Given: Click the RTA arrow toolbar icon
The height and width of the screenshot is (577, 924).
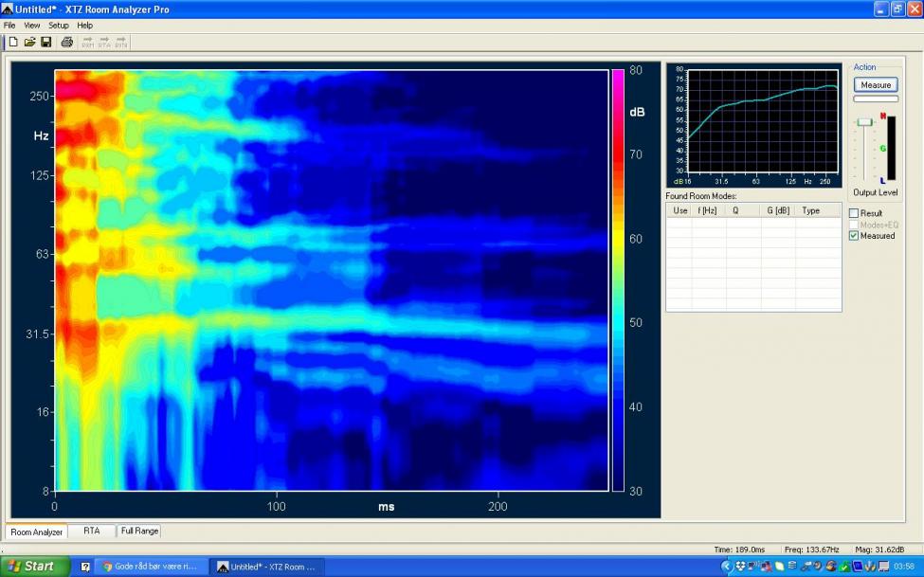Looking at the screenshot, I should pos(104,42).
